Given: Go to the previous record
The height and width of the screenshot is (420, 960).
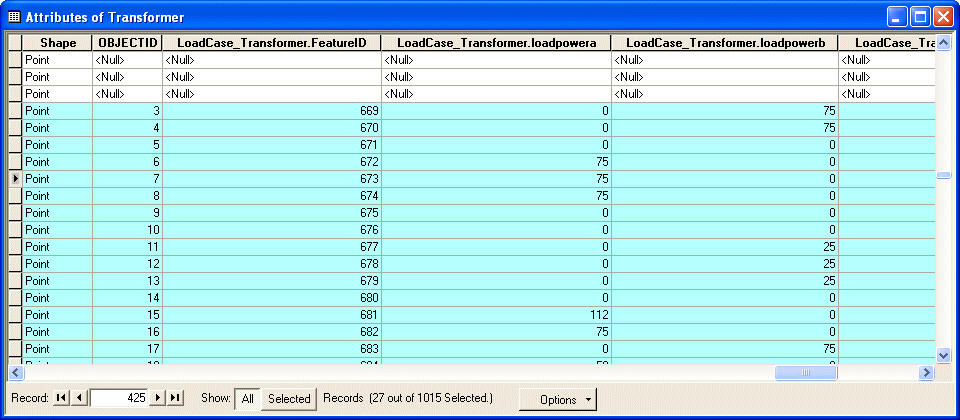Looking at the screenshot, I should click(x=80, y=398).
